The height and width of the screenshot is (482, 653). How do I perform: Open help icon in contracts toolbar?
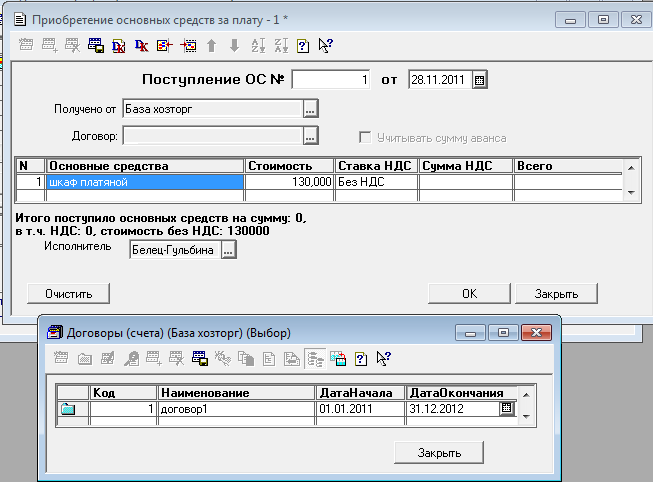[361, 358]
